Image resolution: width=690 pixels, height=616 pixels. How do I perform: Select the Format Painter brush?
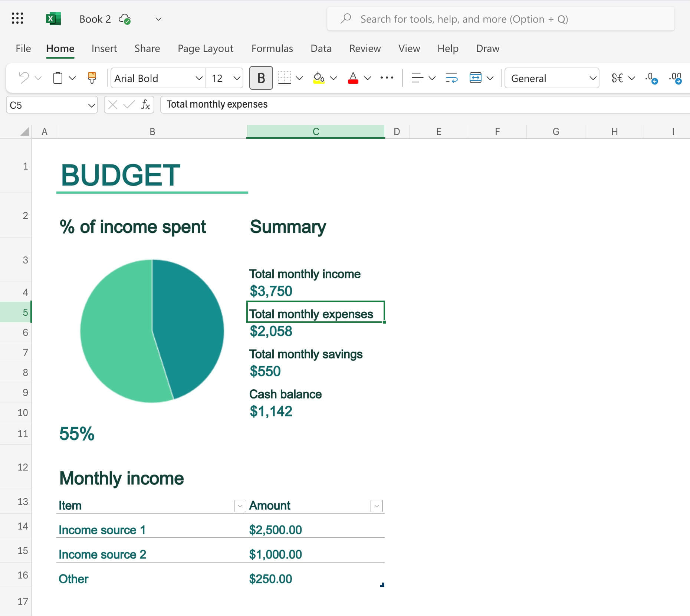tap(92, 78)
